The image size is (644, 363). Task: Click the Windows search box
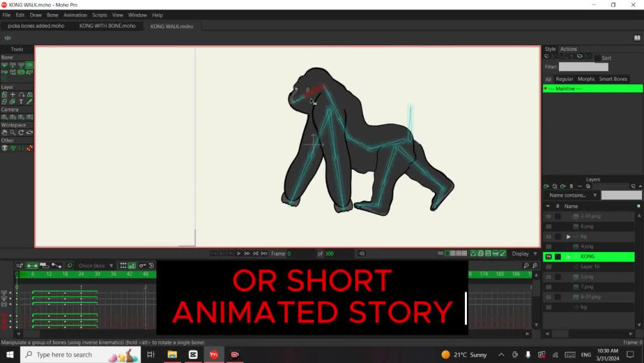(x=80, y=355)
